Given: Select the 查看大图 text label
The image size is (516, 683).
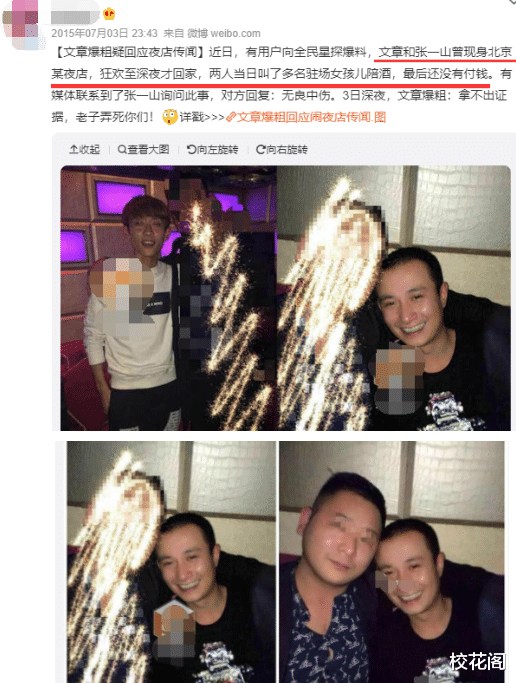Looking at the screenshot, I should [x=148, y=149].
